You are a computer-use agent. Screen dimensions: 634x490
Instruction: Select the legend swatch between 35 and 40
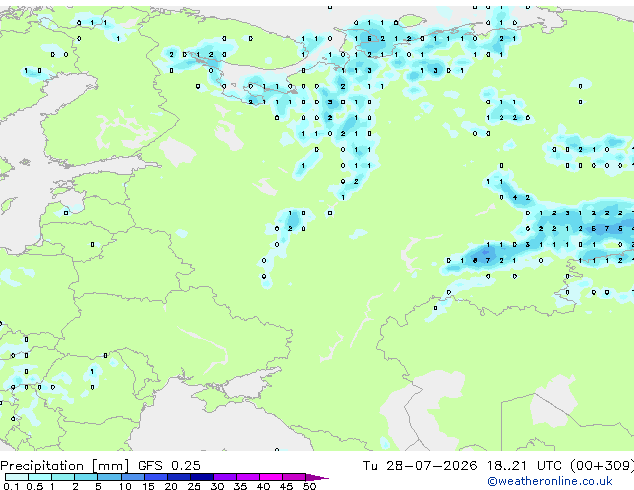(x=248, y=477)
